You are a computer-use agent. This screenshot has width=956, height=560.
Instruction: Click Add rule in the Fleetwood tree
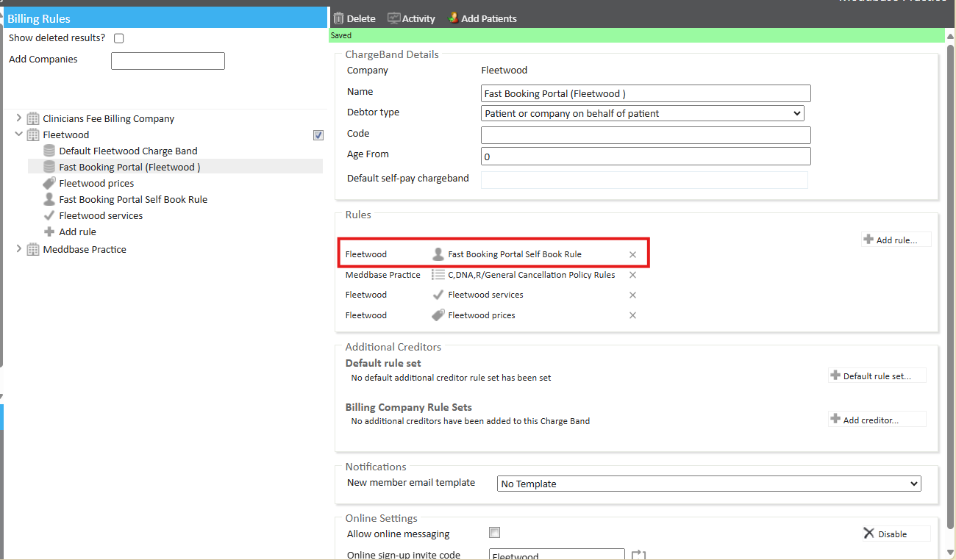coord(77,231)
